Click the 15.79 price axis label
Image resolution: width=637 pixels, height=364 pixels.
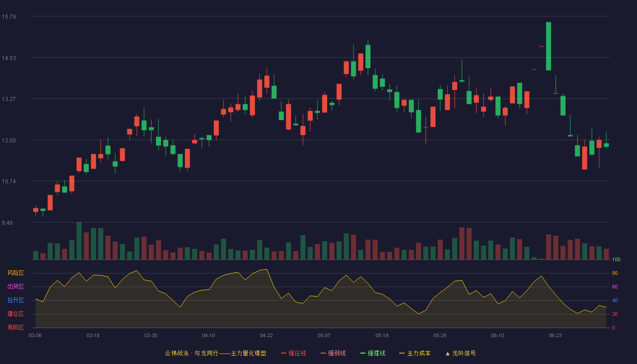click(9, 17)
